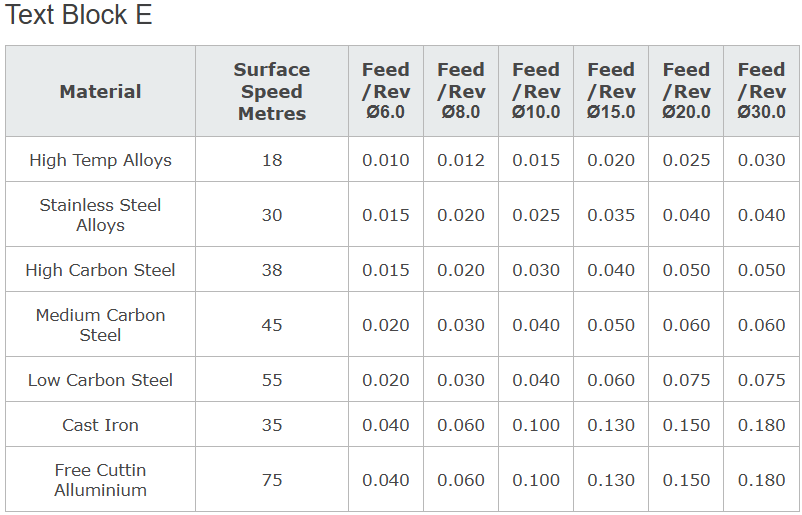The image size is (802, 515).
Task: Select the Cast Iron material cell
Action: [100, 425]
